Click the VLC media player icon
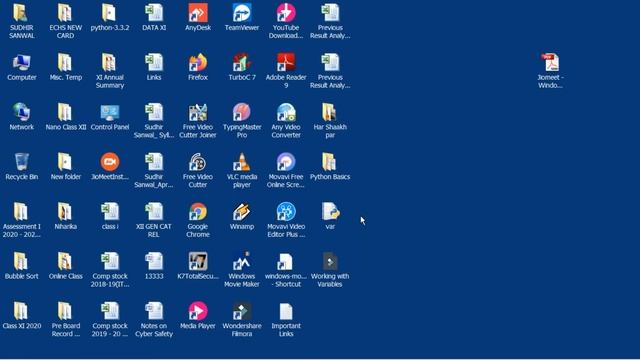 pyautogui.click(x=242, y=162)
